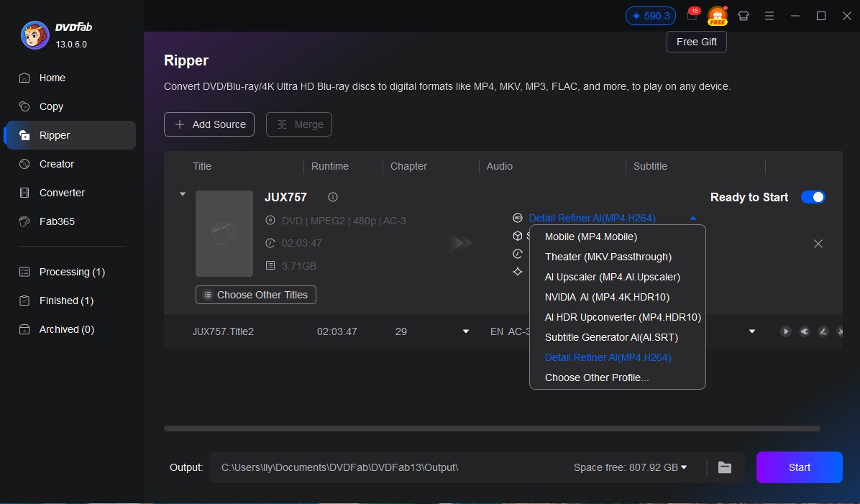This screenshot has height=504, width=860.
Task: Click the Runtime column header
Action: 329,166
